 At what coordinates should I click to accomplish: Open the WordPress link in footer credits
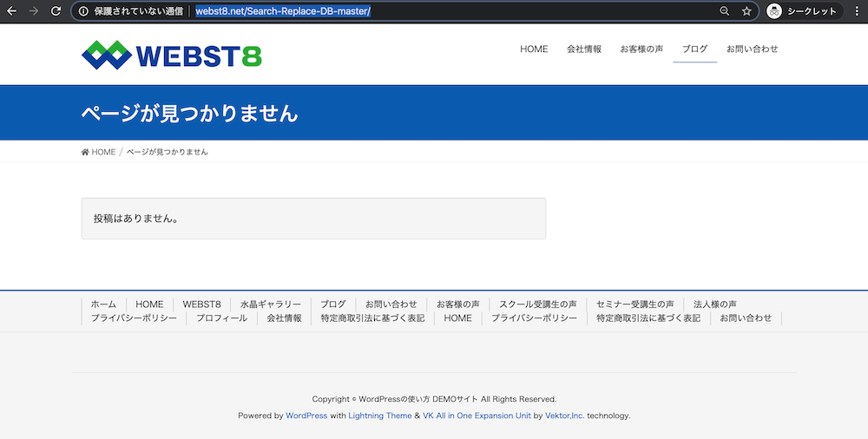[306, 416]
